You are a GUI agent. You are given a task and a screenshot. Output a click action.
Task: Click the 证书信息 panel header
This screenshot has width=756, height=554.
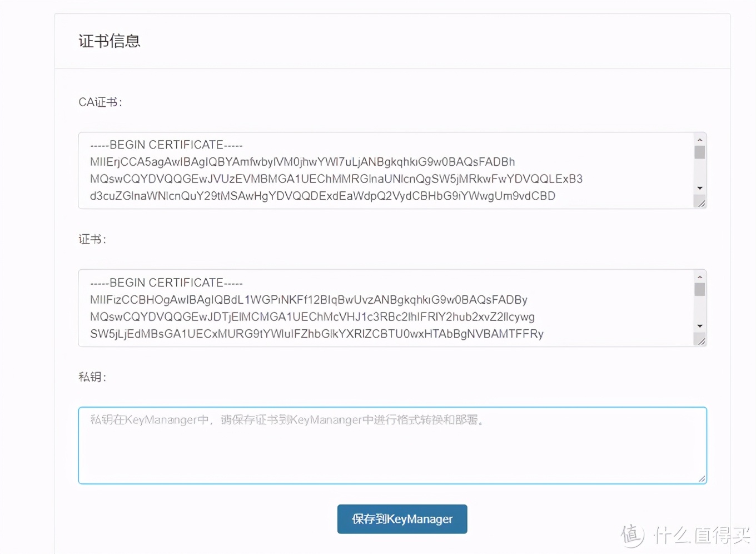[109, 41]
